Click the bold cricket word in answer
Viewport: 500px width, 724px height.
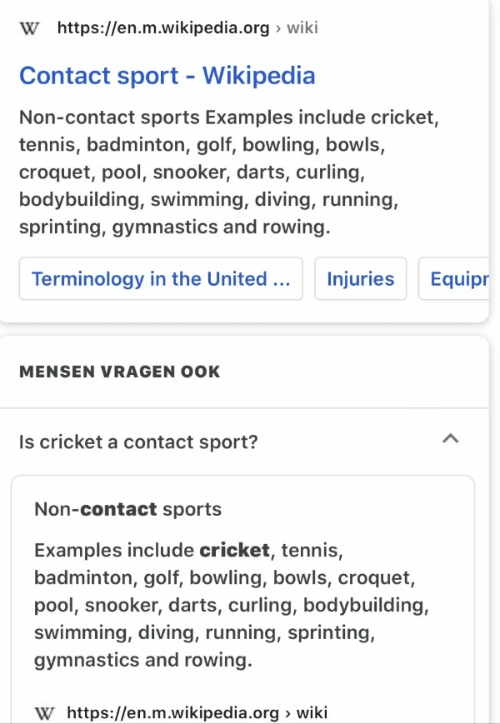point(235,550)
